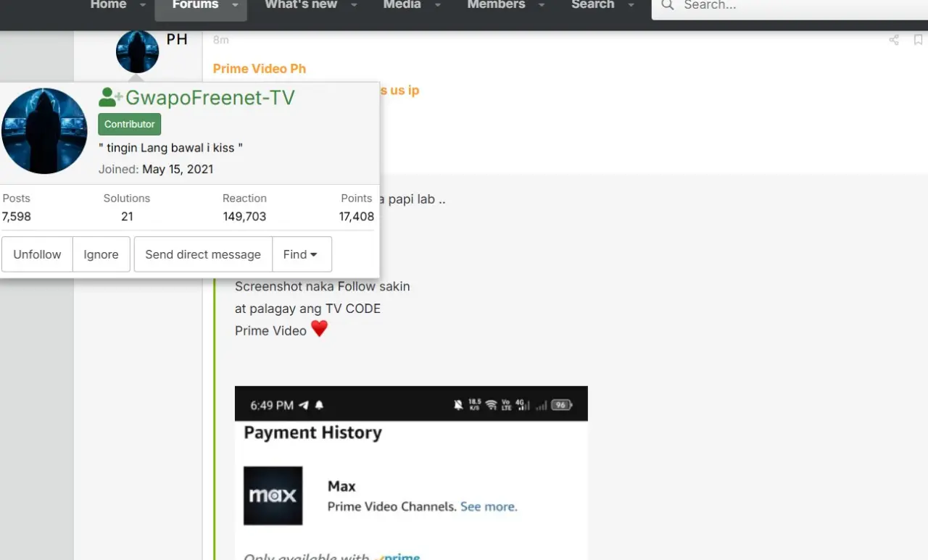The width and height of the screenshot is (928, 560).
Task: Select the Joined date May 15, 2021
Action: 178,170
